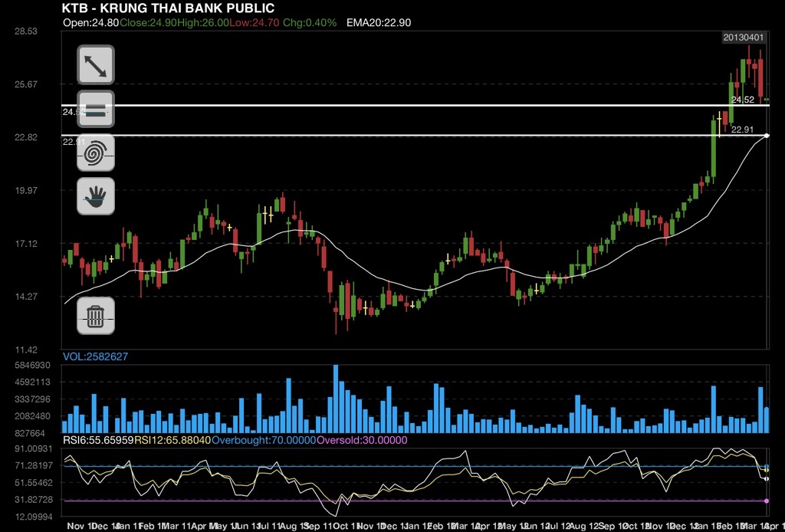Image resolution: width=785 pixels, height=532 pixels.
Task: Click the 25.67 price axis label
Action: [26, 84]
